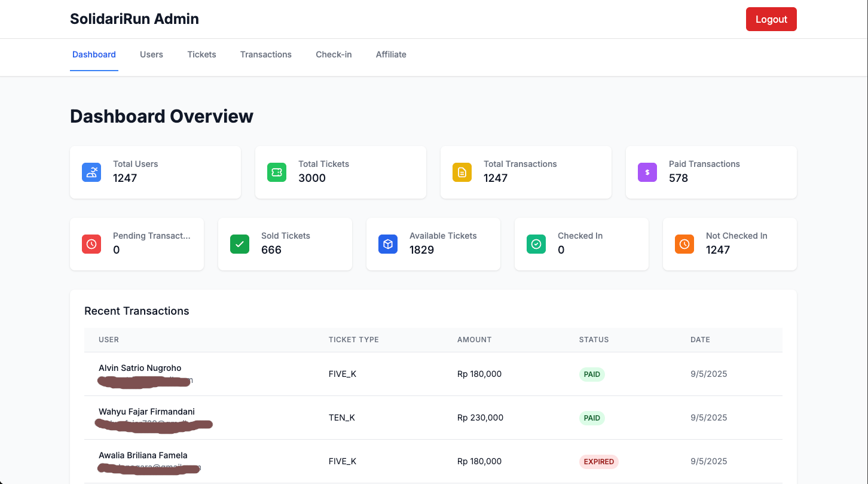Screen dimensions: 868x484
Task: Click the green Sold Tickets checkmark icon
Action: (x=240, y=244)
